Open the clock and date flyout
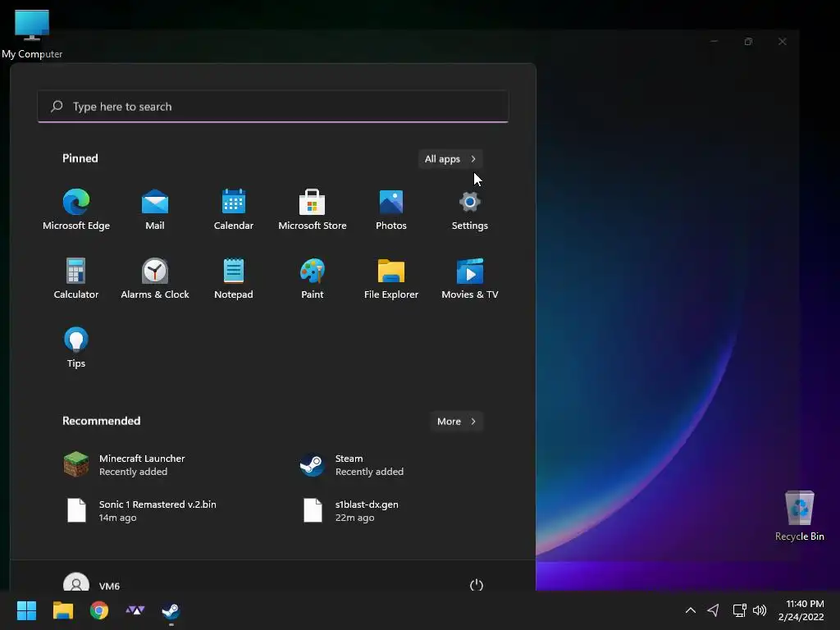This screenshot has height=630, width=840. point(801,610)
